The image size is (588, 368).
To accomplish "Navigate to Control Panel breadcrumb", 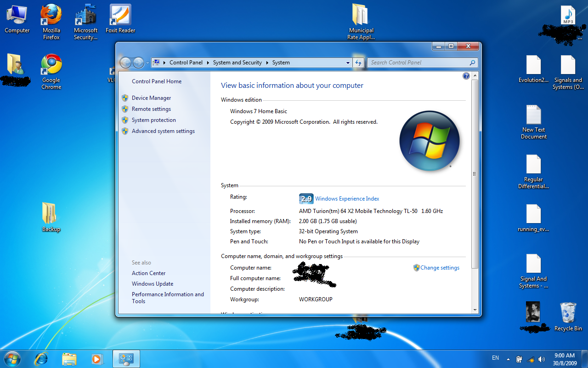I will coord(186,63).
